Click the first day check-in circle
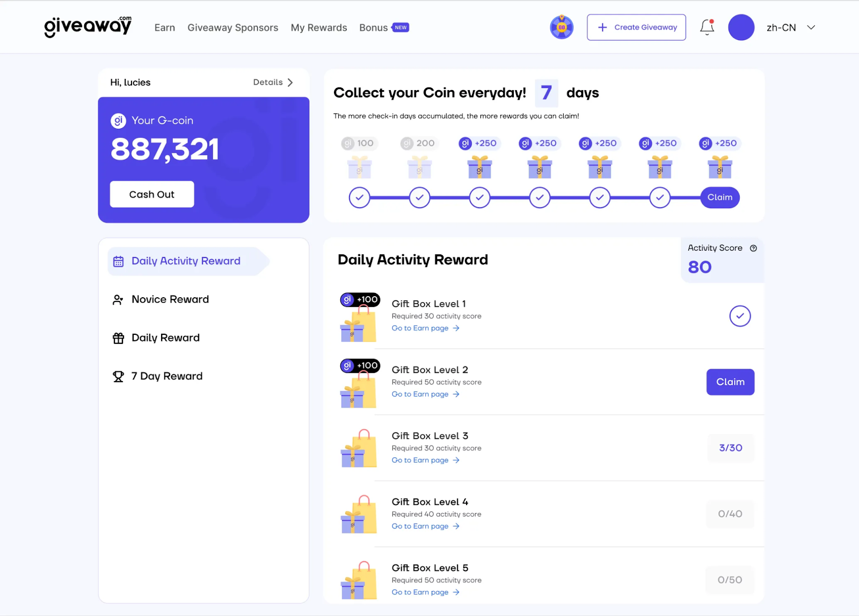This screenshot has width=859, height=616. point(359,197)
